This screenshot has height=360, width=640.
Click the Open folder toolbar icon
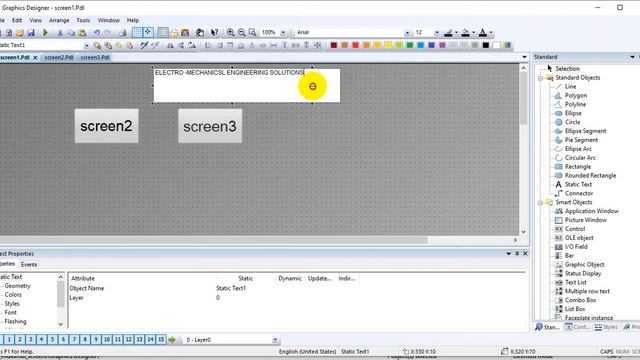click(x=20, y=33)
